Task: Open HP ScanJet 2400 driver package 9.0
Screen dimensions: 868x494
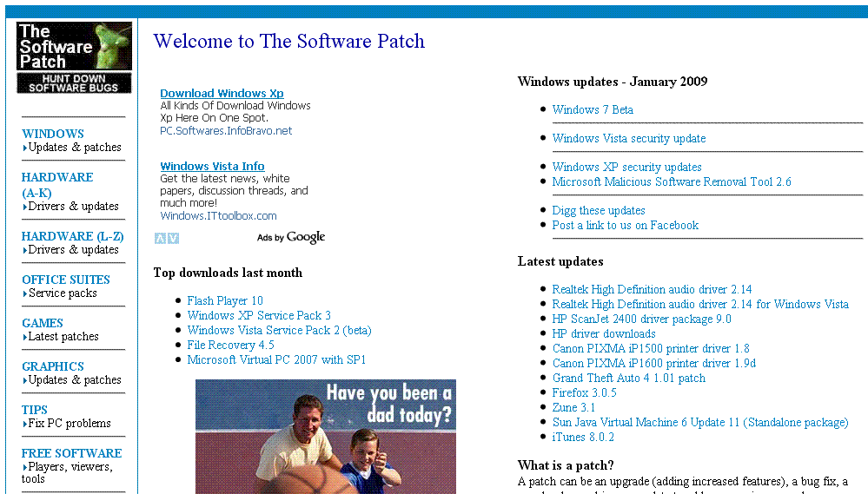Action: tap(641, 319)
